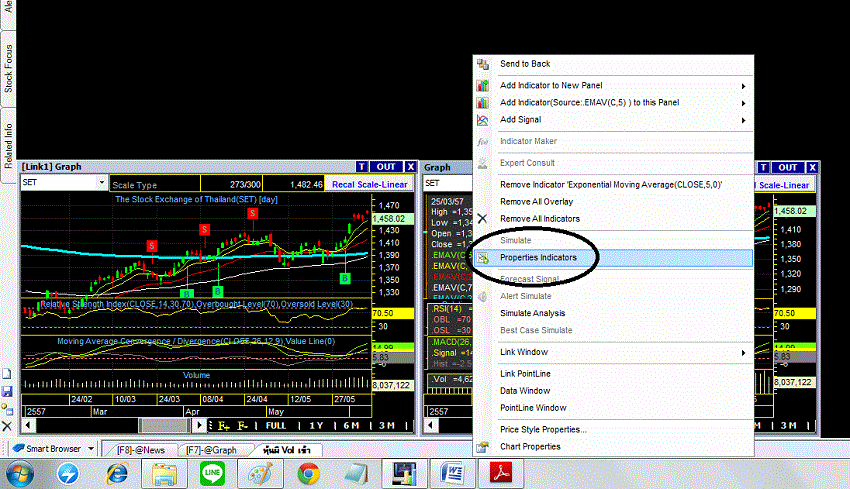Click the new blank page icon in left sidebar
The width and height of the screenshot is (850, 489).
click(x=7, y=374)
